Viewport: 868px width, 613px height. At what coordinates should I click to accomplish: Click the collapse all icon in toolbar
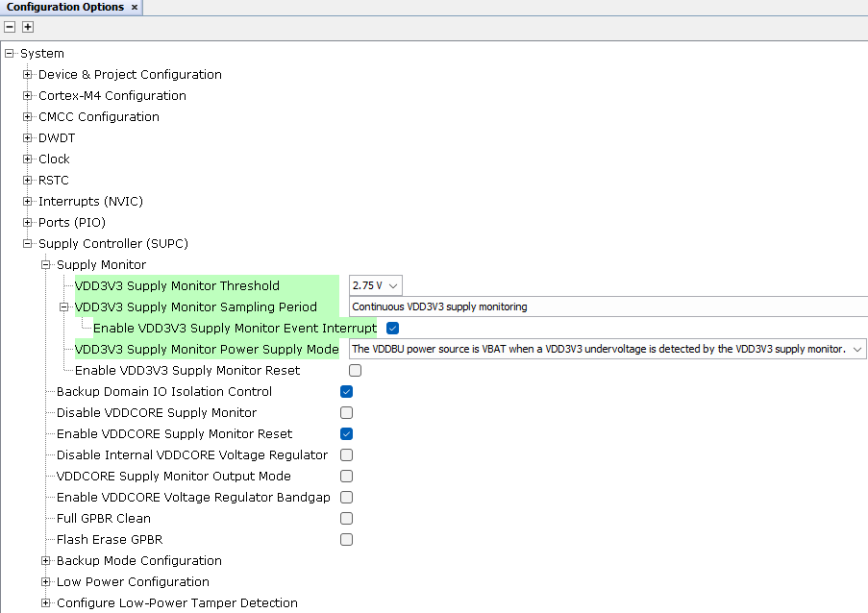pos(10,27)
